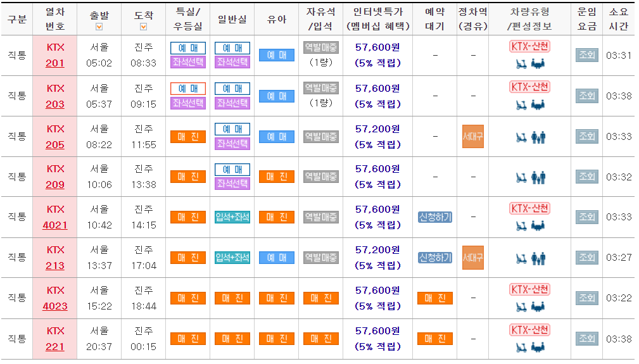Screen dimensions: 639x364
Task: Click 57,200원 internet fare for KTX 205
Action: coord(377,129)
